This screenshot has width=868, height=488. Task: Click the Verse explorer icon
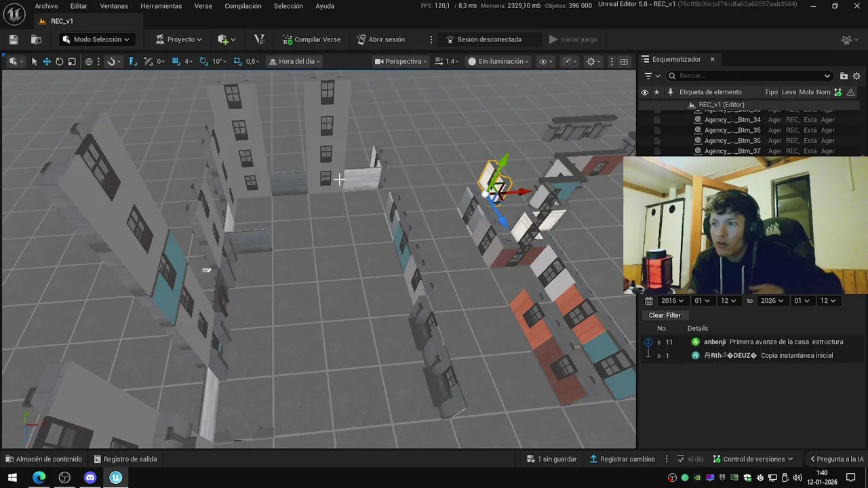[x=259, y=39]
